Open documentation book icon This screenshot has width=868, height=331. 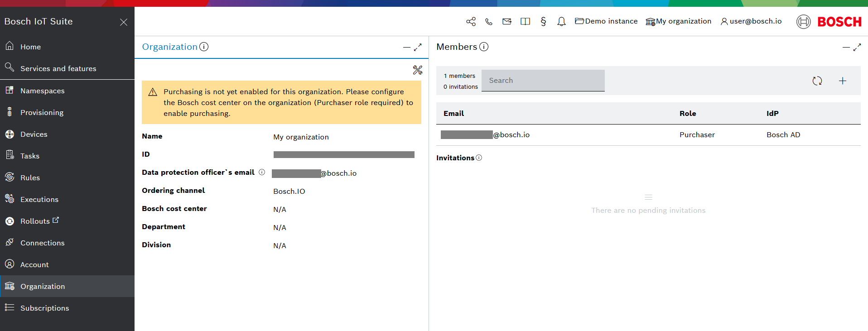point(525,21)
